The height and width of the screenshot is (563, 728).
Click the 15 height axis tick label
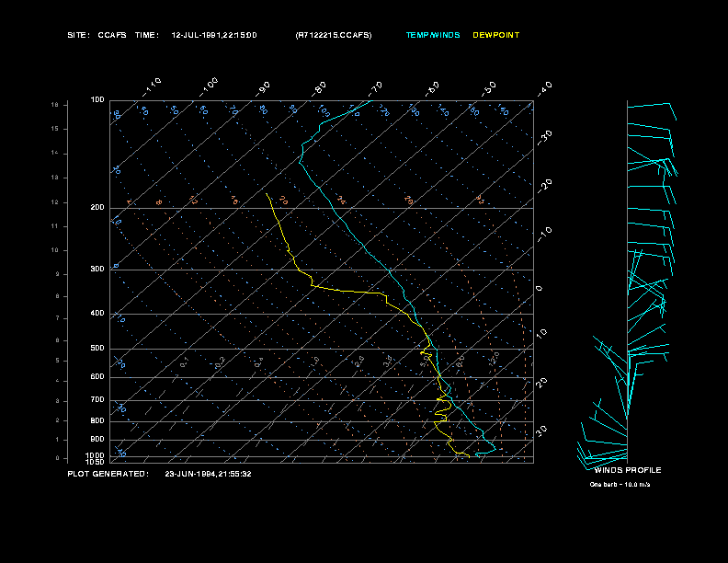[55, 129]
